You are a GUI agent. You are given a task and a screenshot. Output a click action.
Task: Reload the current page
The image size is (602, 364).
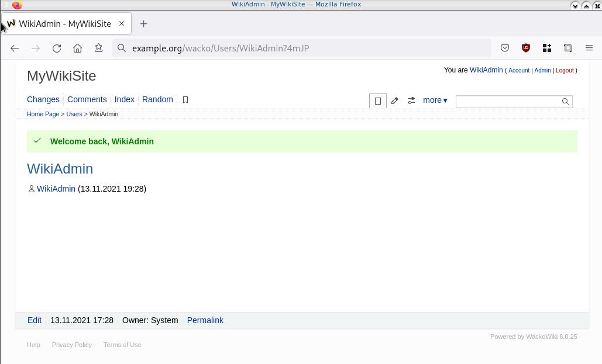tap(57, 48)
